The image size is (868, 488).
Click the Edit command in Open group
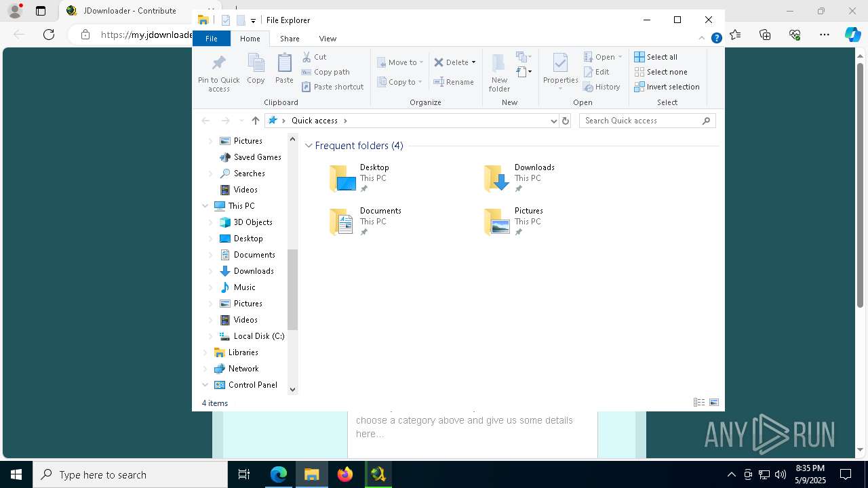[x=596, y=72]
